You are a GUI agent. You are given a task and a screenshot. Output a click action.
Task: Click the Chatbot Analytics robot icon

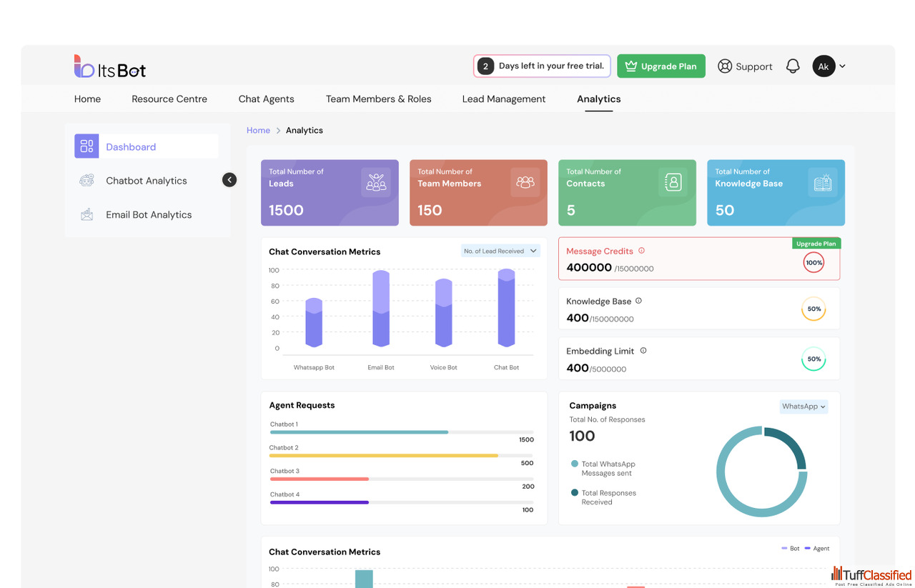coord(86,181)
